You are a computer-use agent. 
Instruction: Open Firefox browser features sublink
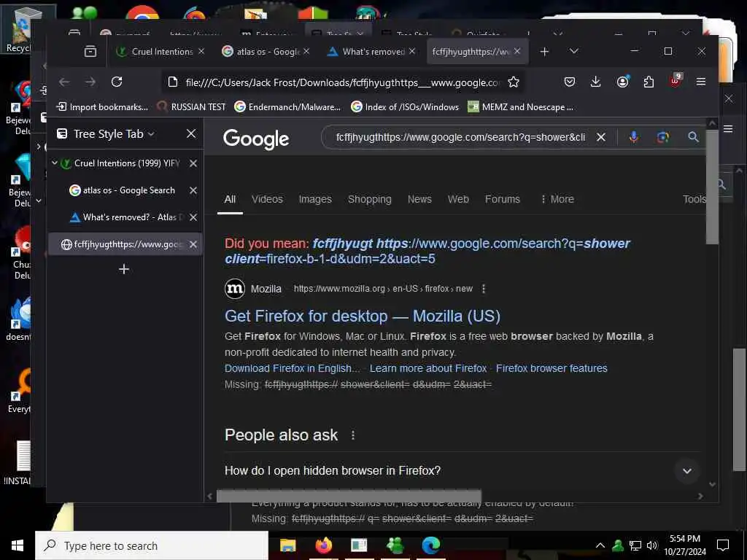pos(551,368)
